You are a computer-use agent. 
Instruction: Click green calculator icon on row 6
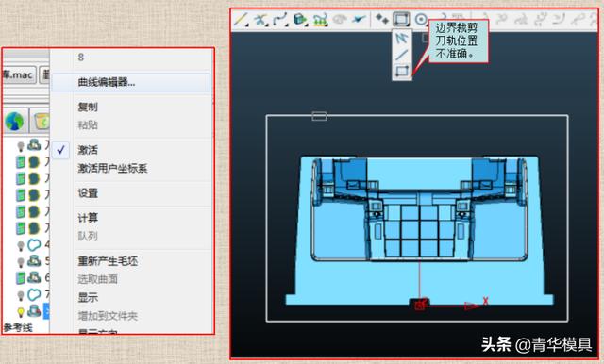point(21,278)
